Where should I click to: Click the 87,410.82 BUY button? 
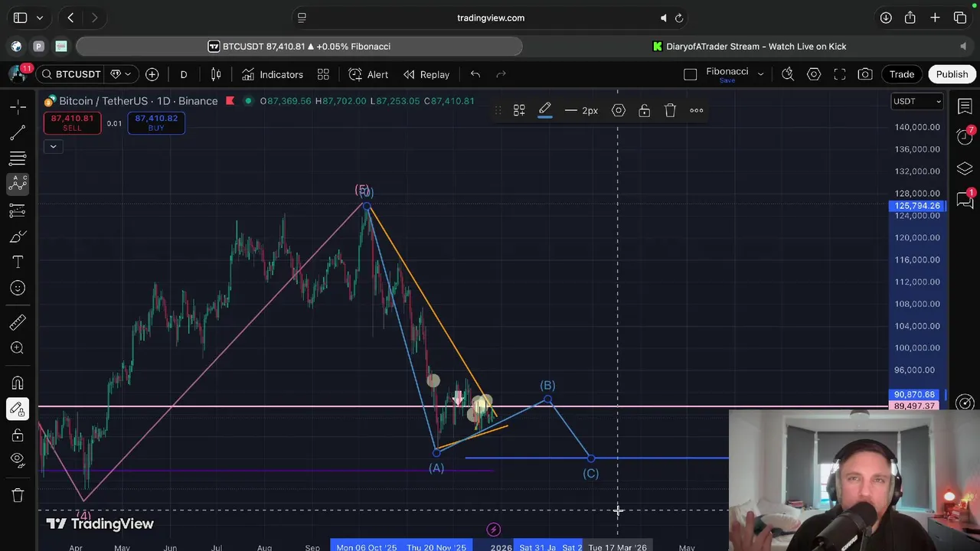click(x=156, y=122)
